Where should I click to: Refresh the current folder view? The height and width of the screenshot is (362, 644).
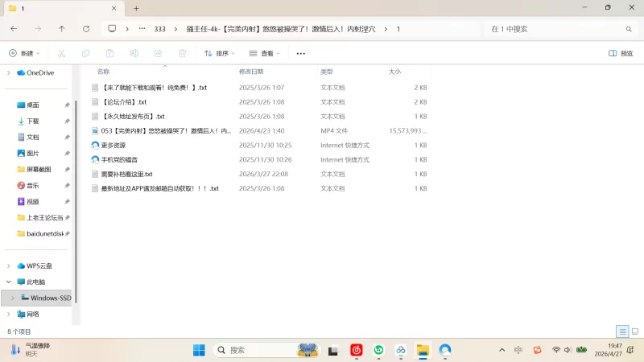86,29
